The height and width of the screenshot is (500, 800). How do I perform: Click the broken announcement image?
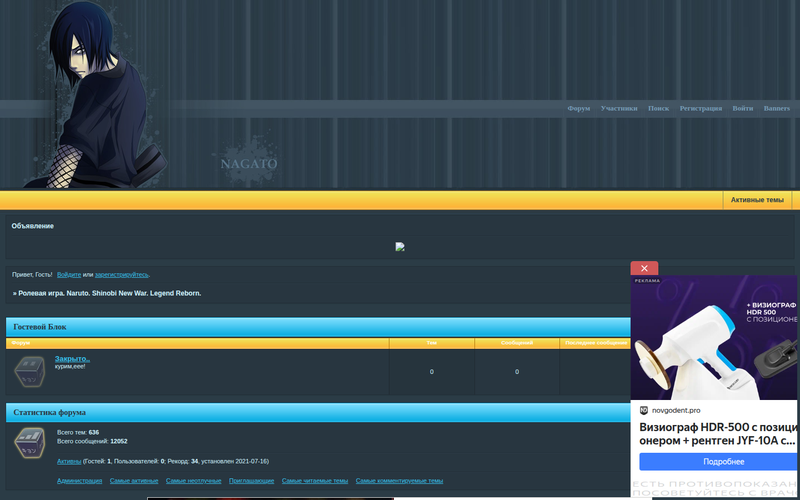pos(400,247)
